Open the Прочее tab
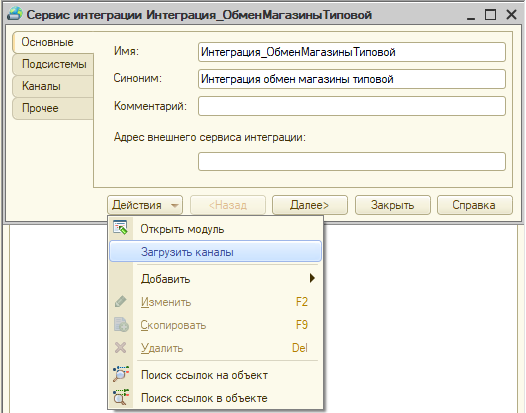526x413 pixels. click(53, 108)
